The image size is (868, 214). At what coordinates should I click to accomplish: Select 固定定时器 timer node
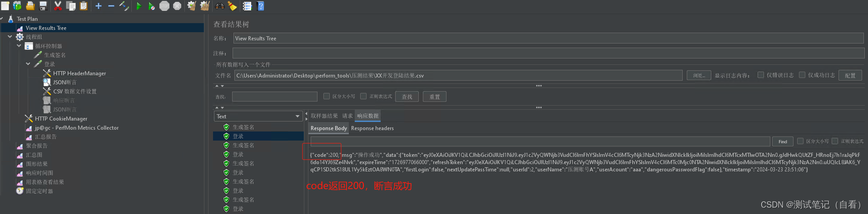coord(39,191)
